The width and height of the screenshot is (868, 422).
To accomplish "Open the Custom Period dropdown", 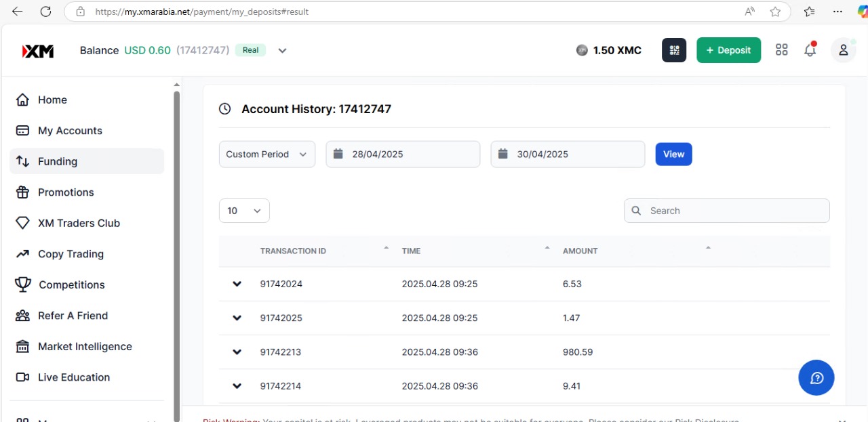I will (x=267, y=154).
